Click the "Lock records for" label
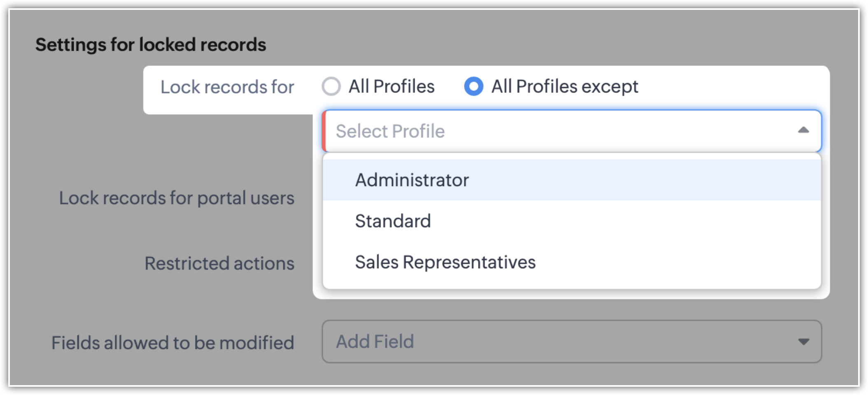This screenshot has height=395, width=868. click(227, 87)
